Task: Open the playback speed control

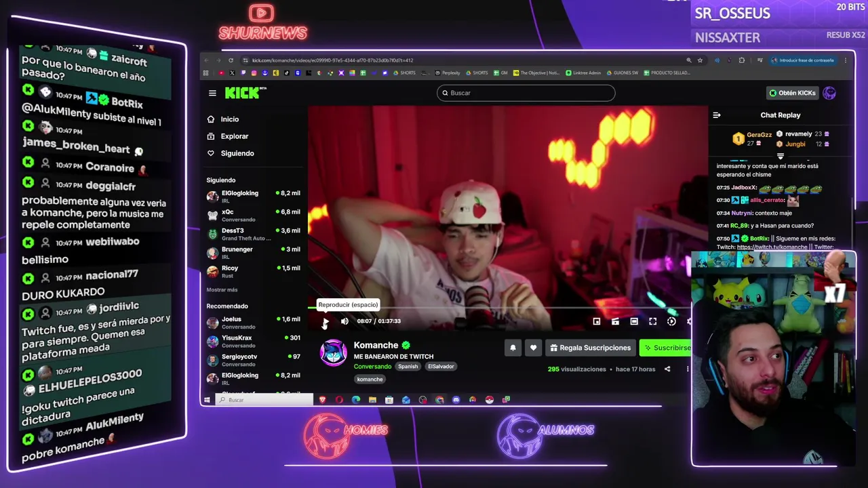Action: click(671, 321)
